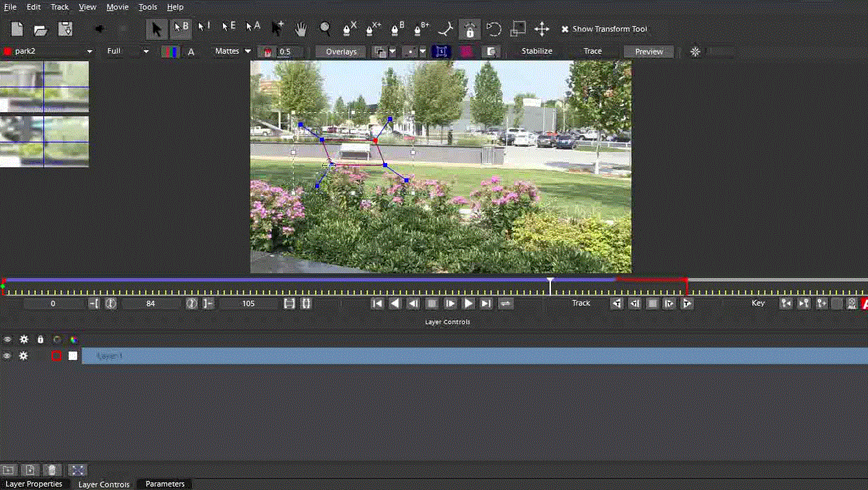Viewport: 868px width, 490px height.
Task: Click the Attach Layer spline icon
Action: [446, 29]
